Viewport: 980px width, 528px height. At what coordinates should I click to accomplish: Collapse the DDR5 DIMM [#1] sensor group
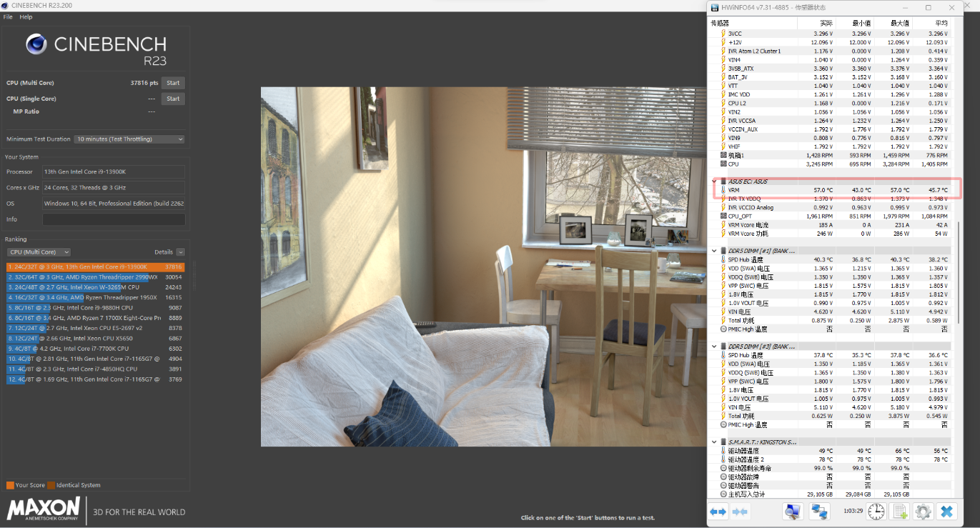point(714,251)
